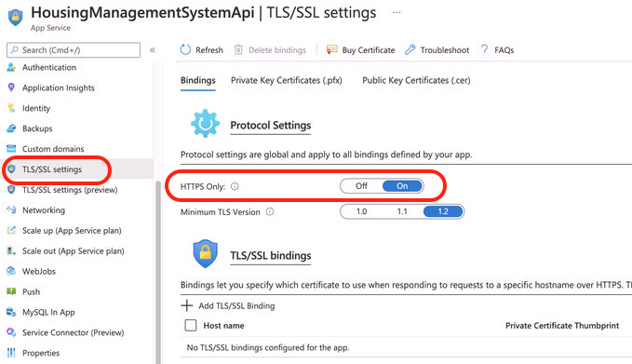
Task: Click the Delete bindings trash icon
Action: 238,49
